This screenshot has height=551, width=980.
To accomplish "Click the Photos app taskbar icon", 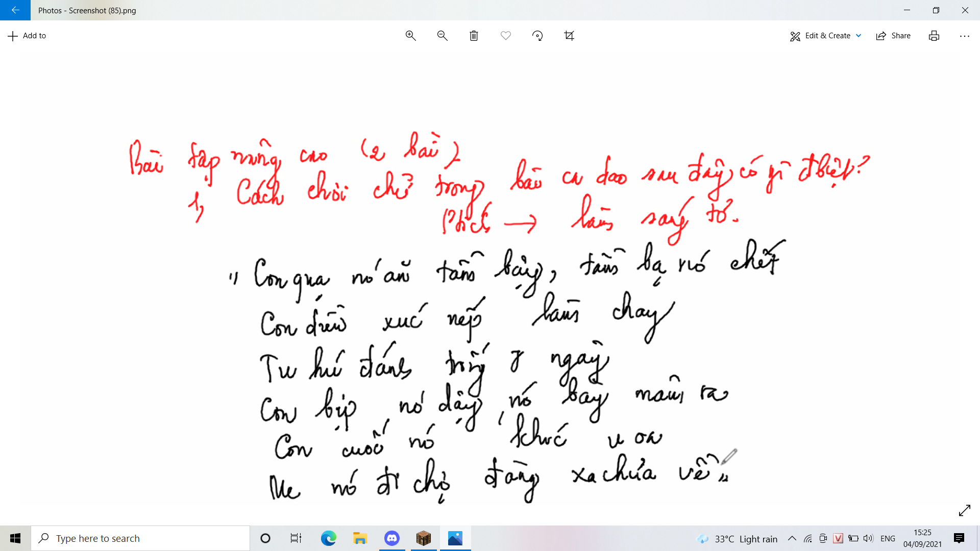I will click(x=455, y=538).
